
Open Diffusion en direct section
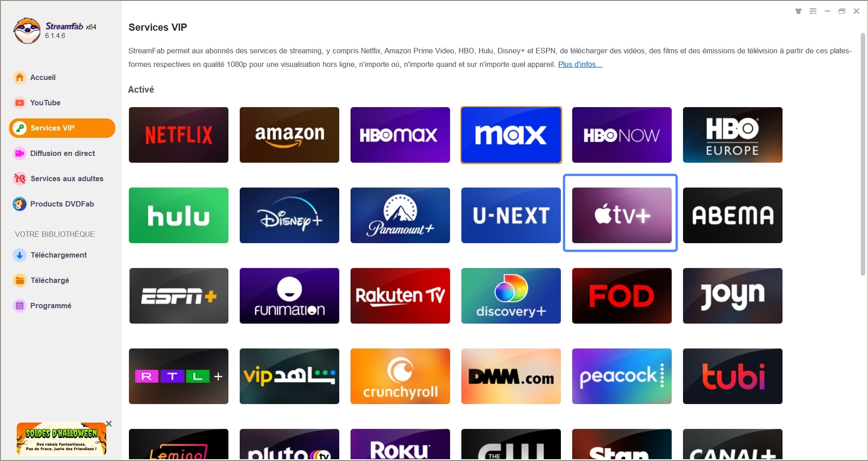tap(62, 153)
